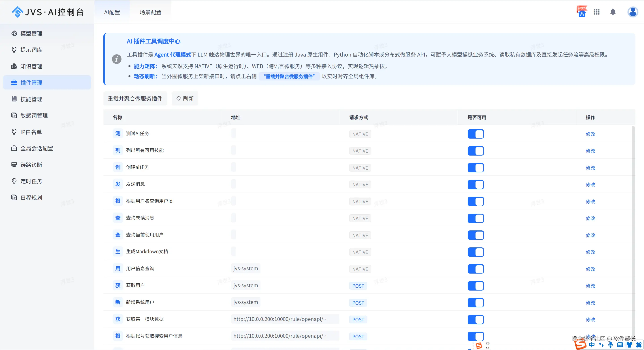Click 重载并聚合微服务插件 button
644x350 pixels.
[135, 99]
